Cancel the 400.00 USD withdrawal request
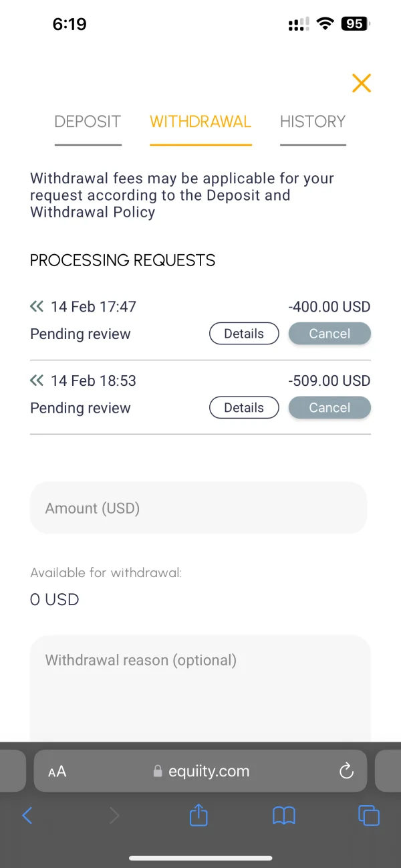 click(329, 334)
